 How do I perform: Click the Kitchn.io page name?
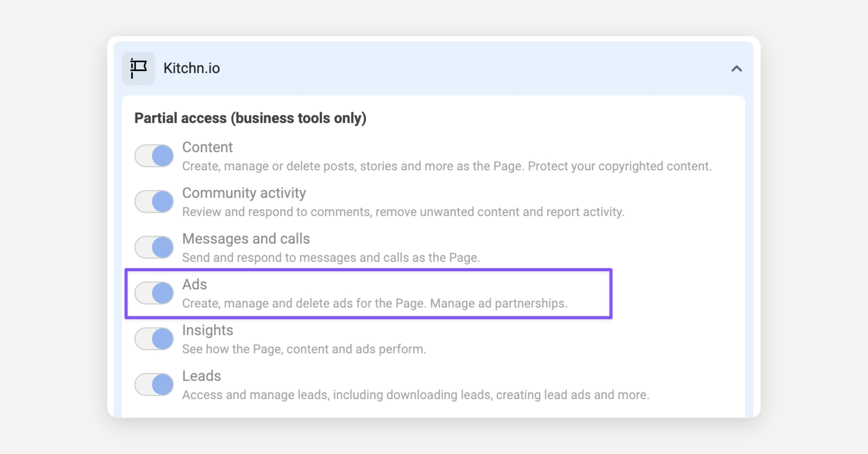tap(191, 68)
